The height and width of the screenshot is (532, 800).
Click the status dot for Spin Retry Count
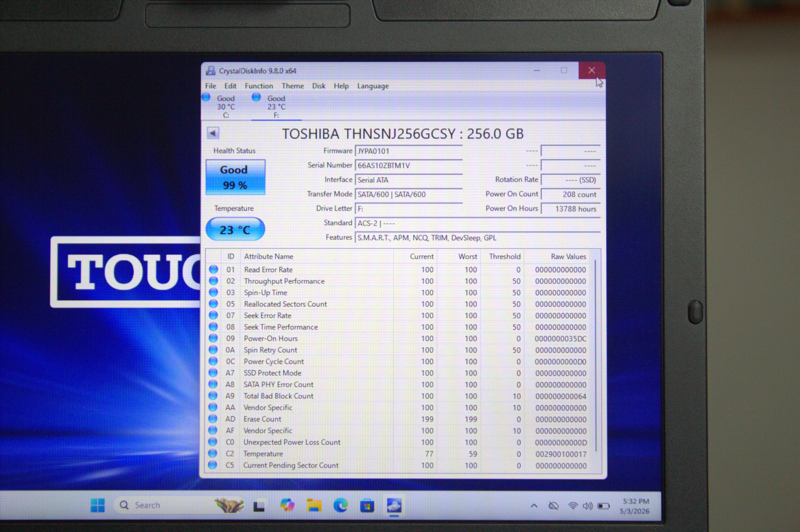pyautogui.click(x=213, y=350)
